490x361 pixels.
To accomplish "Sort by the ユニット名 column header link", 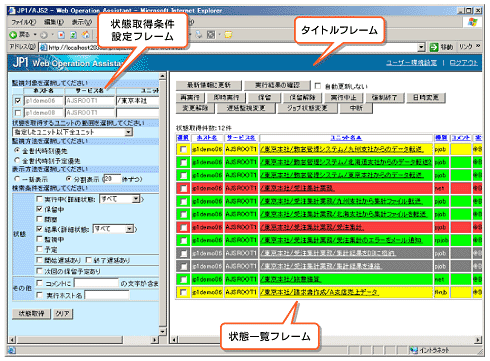I will tap(346, 137).
